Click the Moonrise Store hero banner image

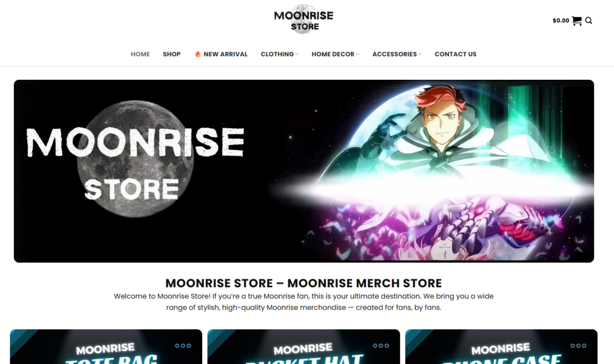304,172
